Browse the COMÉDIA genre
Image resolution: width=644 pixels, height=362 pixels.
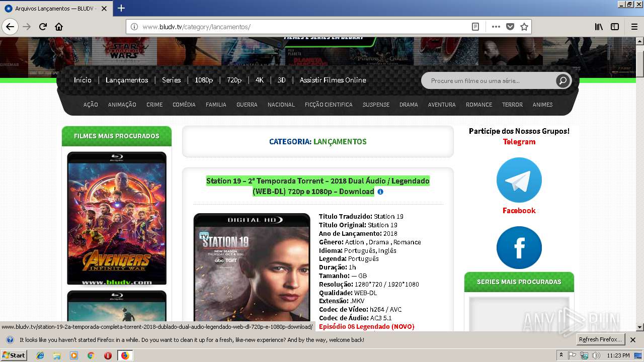184,105
